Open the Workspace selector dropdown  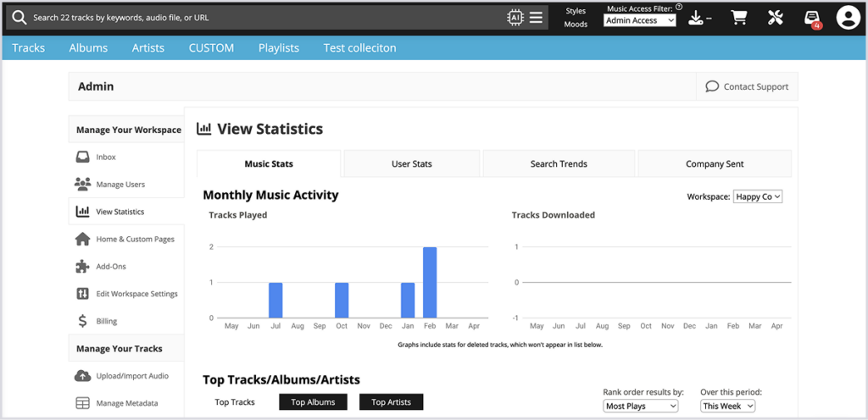click(x=758, y=196)
